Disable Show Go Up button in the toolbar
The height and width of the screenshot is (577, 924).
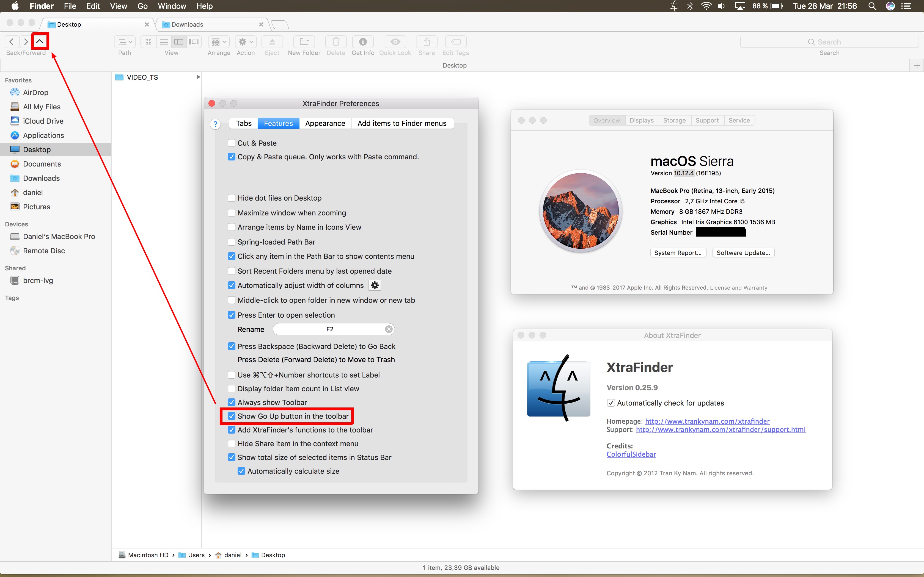pos(231,415)
